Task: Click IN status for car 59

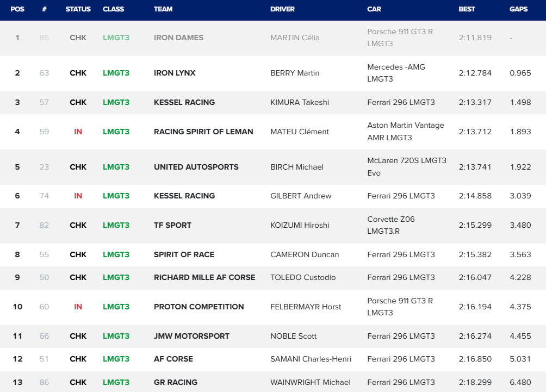Action: coord(78,132)
